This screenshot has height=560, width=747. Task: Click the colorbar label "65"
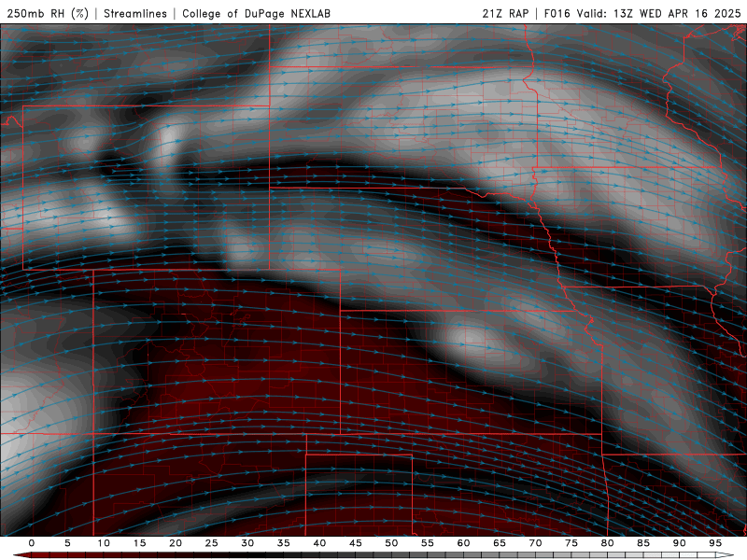(500, 543)
